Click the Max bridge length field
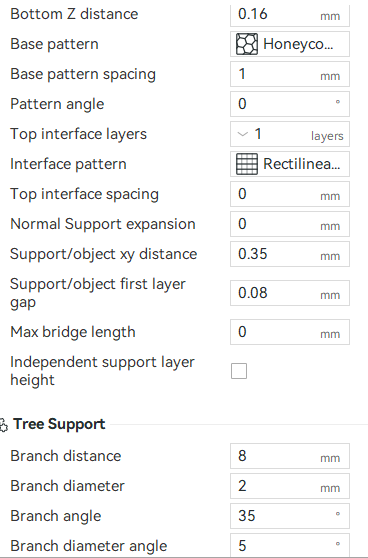 (290, 332)
